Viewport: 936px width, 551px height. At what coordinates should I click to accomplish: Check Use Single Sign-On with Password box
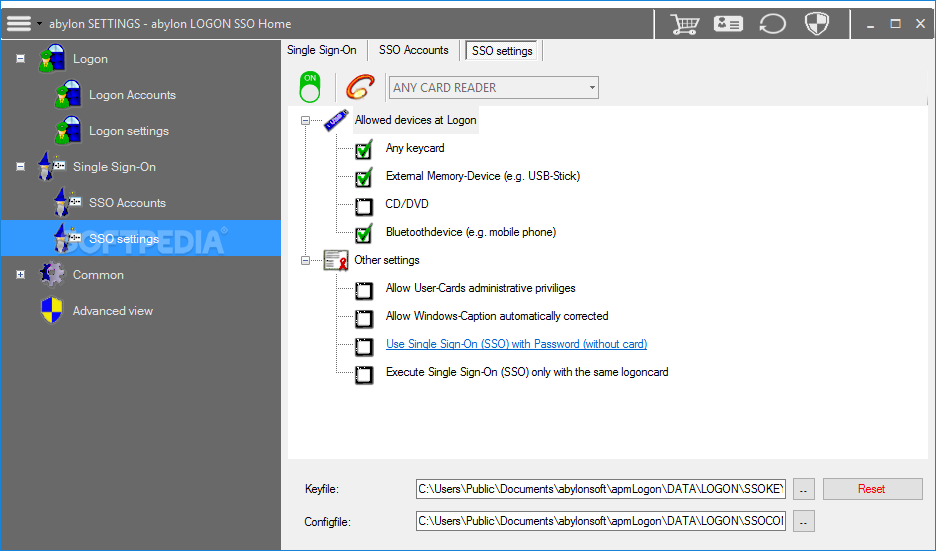364,346
